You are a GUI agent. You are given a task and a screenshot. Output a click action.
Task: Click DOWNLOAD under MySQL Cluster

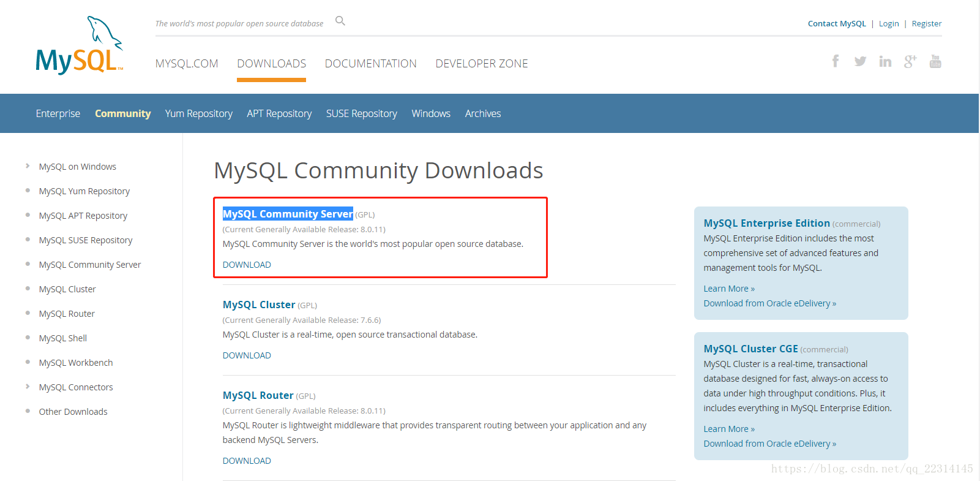(x=247, y=355)
